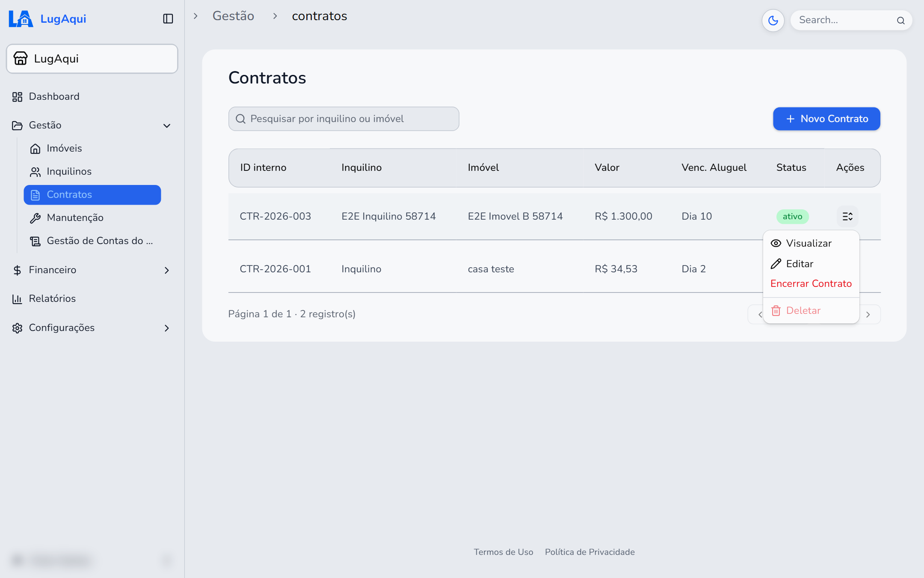The height and width of the screenshot is (578, 924).
Task: Toggle the sidebar collapse panel icon
Action: (168, 19)
